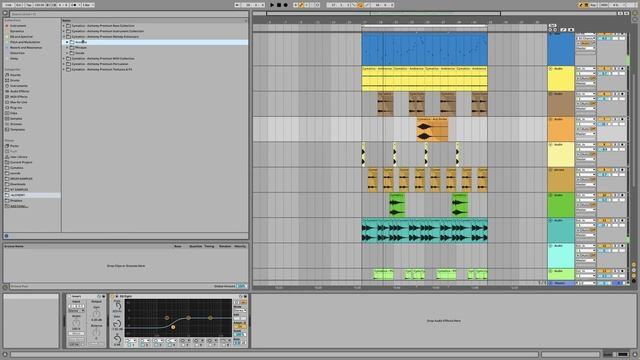
Task: Open the Clips category in browser
Action: (x=13, y=113)
